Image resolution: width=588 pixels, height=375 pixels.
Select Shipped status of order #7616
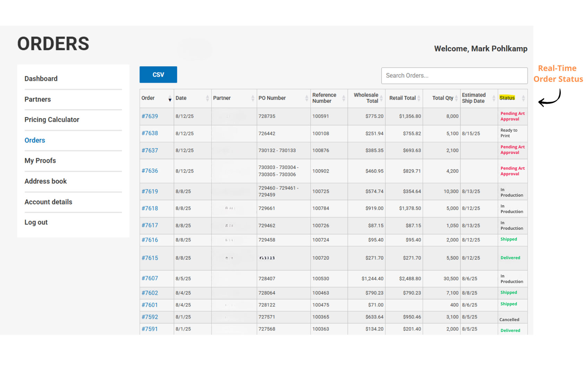(509, 239)
